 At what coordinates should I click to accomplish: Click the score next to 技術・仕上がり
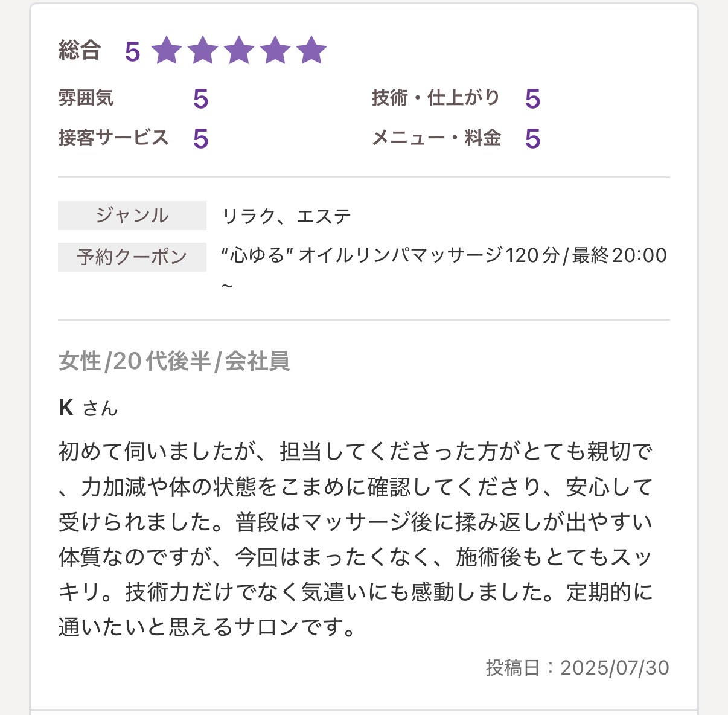pyautogui.click(x=532, y=99)
